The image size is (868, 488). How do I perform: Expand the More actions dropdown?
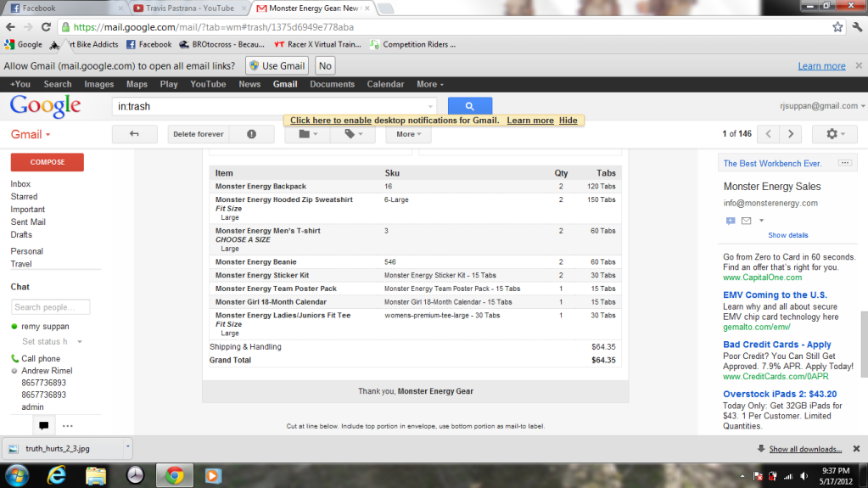(408, 134)
